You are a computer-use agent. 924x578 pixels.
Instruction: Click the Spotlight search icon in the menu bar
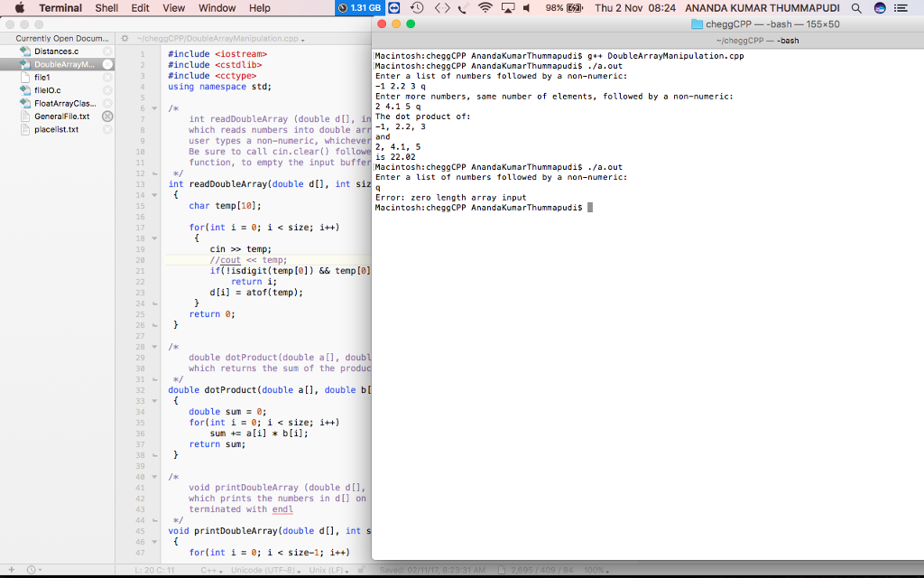[855, 8]
